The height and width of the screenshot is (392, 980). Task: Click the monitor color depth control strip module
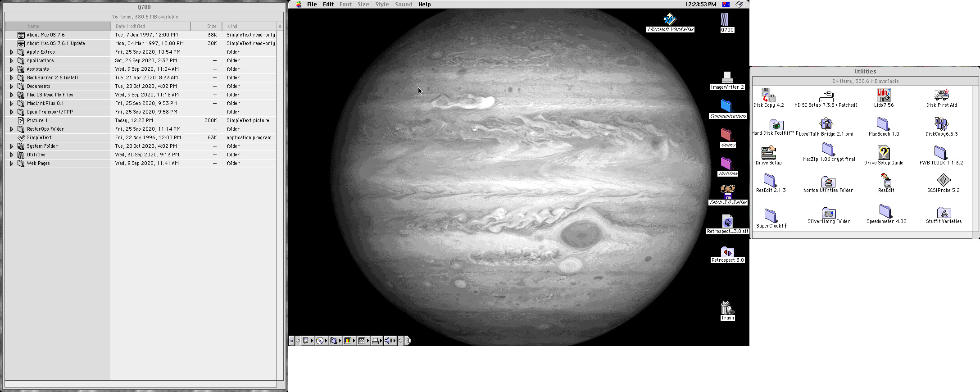tap(348, 341)
